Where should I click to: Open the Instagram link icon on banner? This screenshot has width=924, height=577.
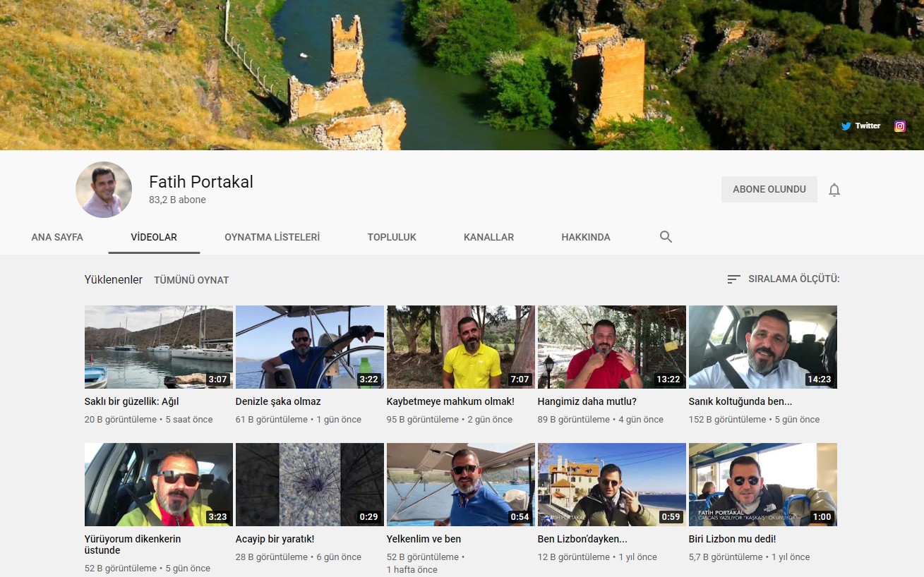(x=900, y=126)
